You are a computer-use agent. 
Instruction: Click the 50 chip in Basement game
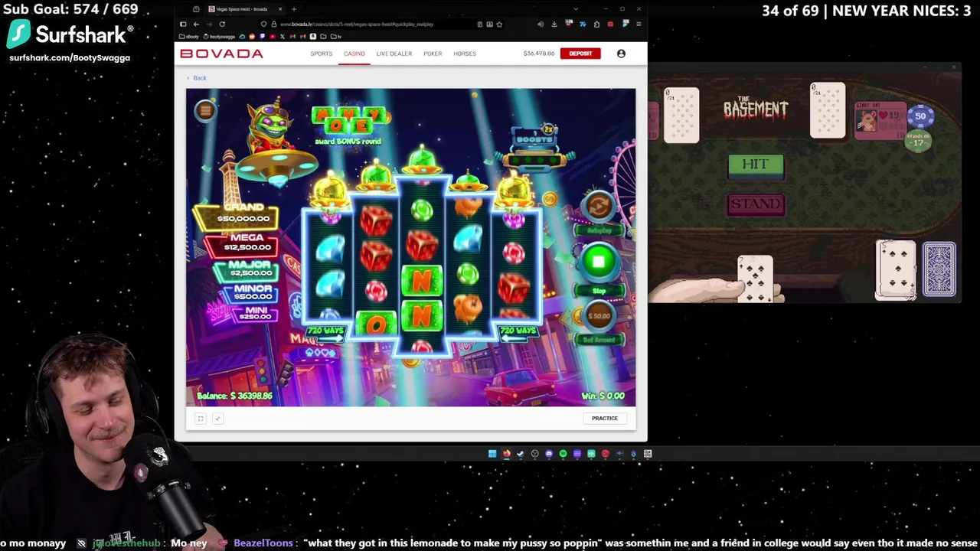tap(920, 116)
